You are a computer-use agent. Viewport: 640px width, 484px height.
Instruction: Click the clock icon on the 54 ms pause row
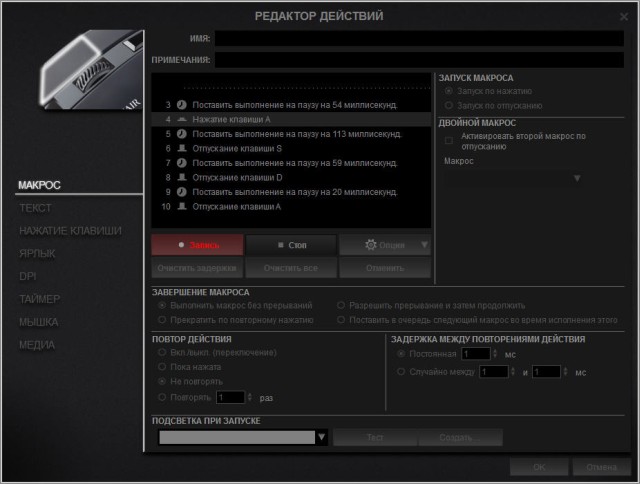(182, 104)
